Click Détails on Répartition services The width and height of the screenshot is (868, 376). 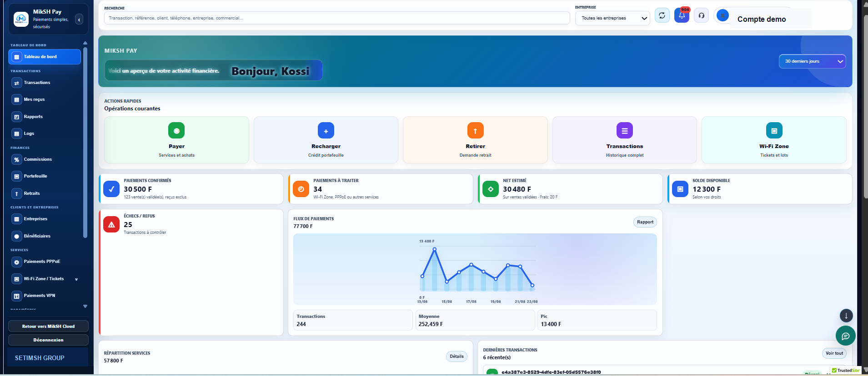coord(457,356)
